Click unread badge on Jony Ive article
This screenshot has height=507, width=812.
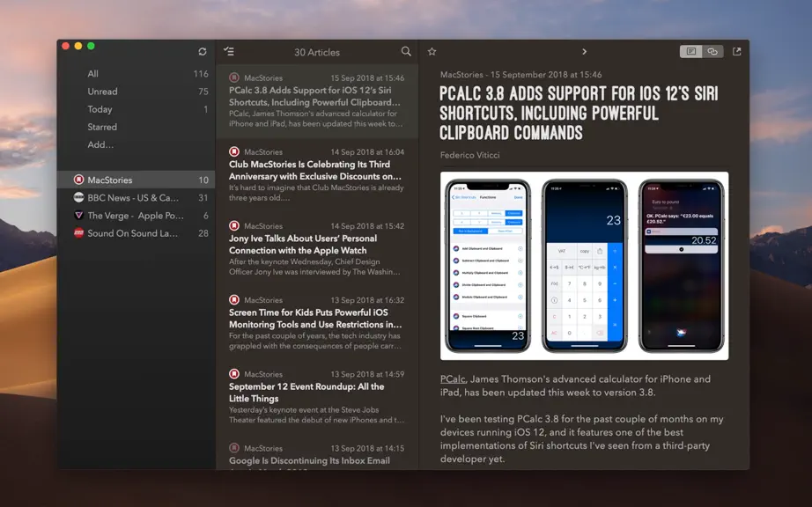tap(234, 225)
